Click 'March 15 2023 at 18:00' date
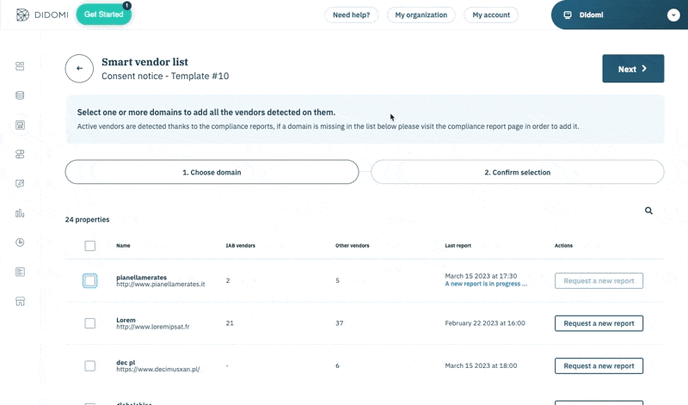The width and height of the screenshot is (688, 405). (x=481, y=366)
